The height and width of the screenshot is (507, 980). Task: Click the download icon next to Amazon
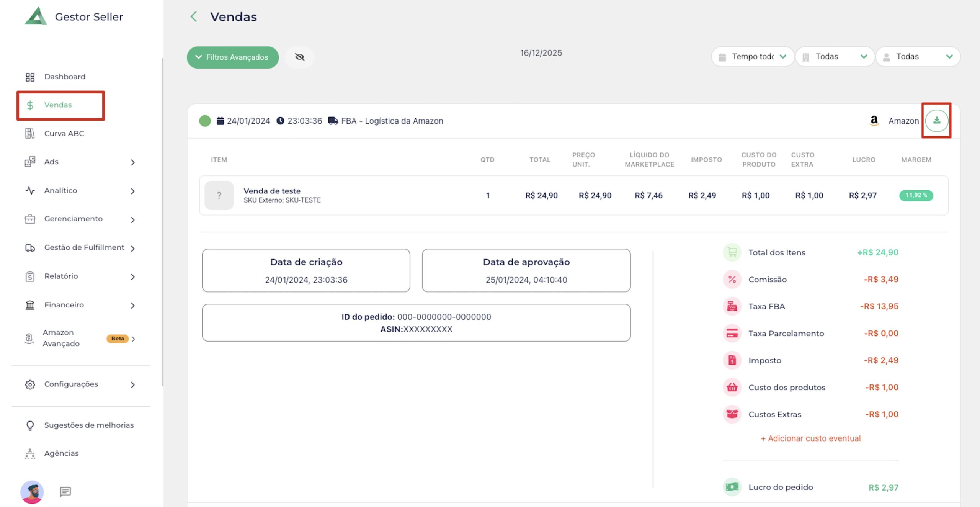click(936, 121)
